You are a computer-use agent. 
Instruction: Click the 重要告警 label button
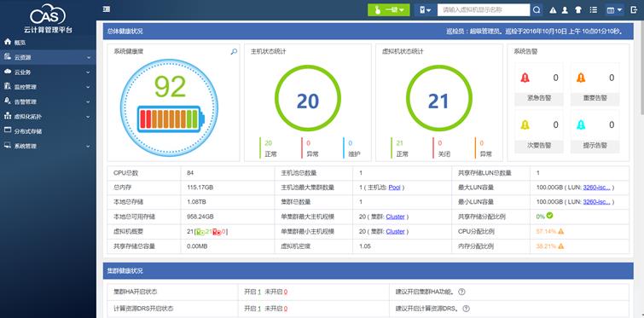595,98
